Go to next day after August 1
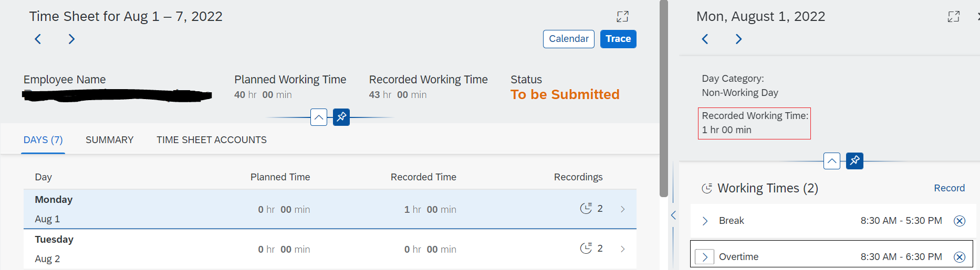 (x=738, y=39)
